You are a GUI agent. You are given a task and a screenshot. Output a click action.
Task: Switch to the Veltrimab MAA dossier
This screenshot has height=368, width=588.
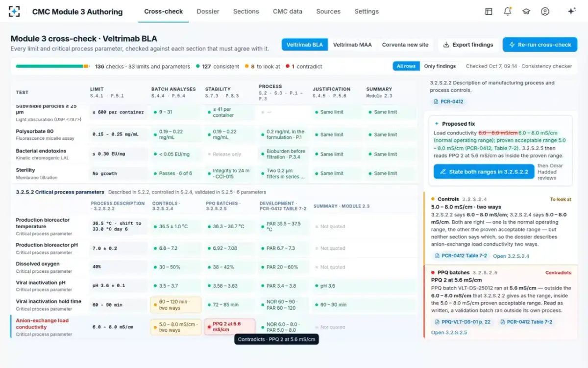[352, 45]
